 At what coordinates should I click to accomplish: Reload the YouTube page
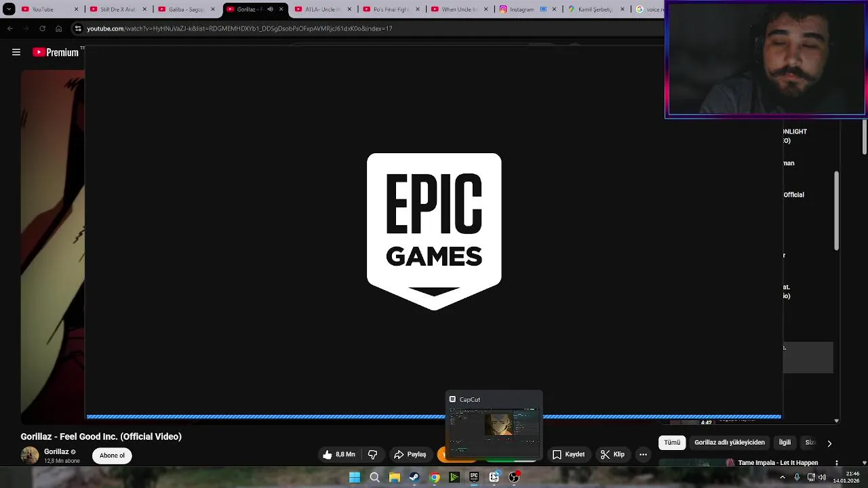pos(42,28)
